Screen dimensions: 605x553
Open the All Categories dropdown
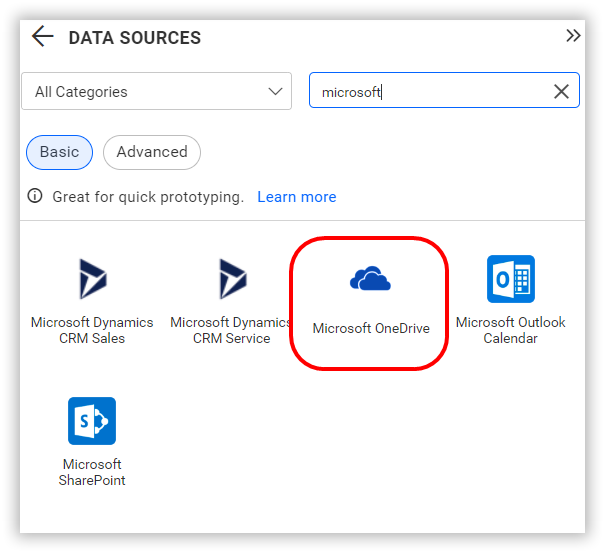(x=157, y=91)
